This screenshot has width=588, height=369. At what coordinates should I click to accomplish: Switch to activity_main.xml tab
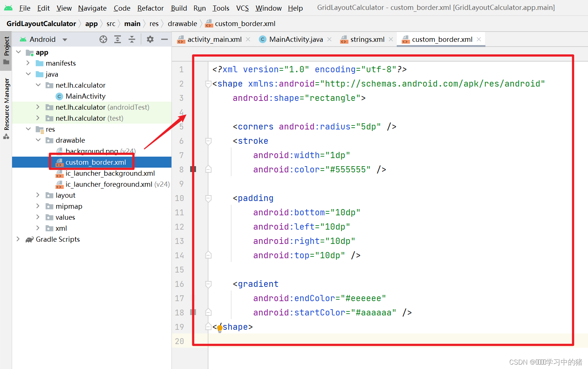click(x=214, y=39)
